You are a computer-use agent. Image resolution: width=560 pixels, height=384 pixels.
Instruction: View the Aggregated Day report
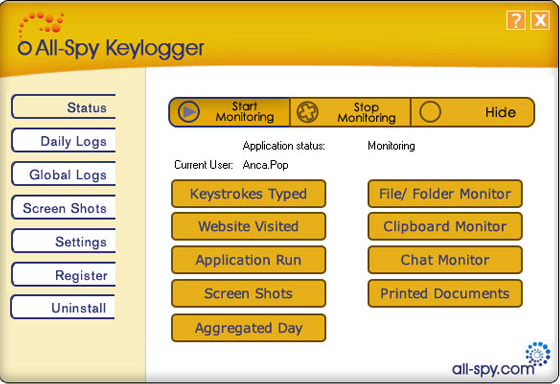[249, 328]
